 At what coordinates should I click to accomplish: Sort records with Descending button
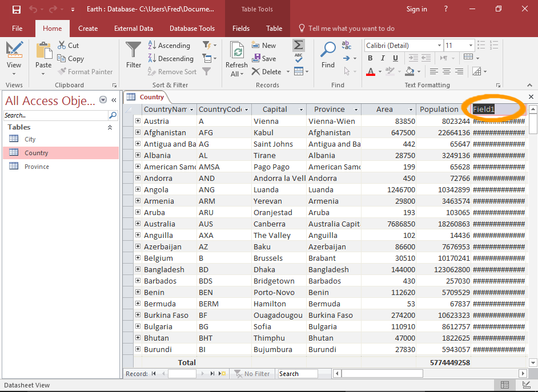171,59
